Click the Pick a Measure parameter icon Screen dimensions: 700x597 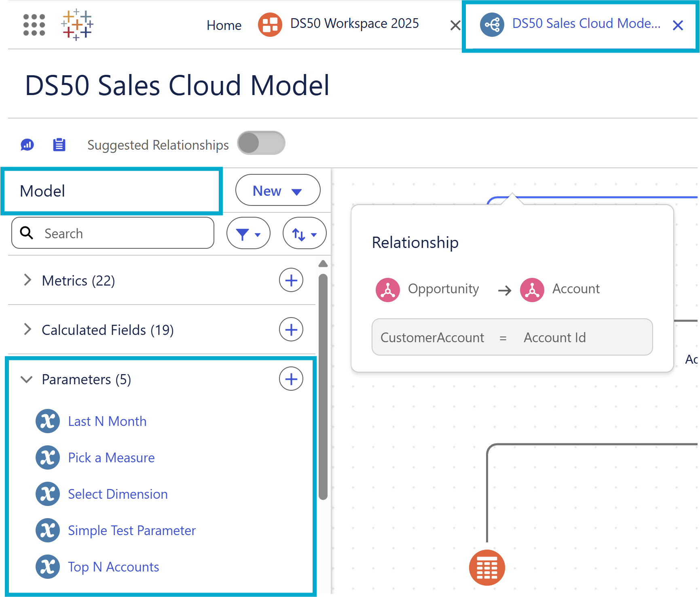(48, 457)
